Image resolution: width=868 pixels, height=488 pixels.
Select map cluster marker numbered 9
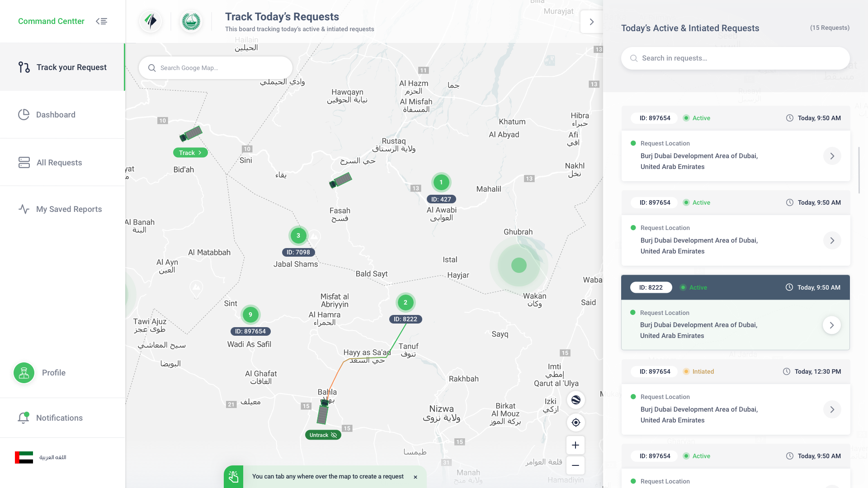[x=250, y=314]
